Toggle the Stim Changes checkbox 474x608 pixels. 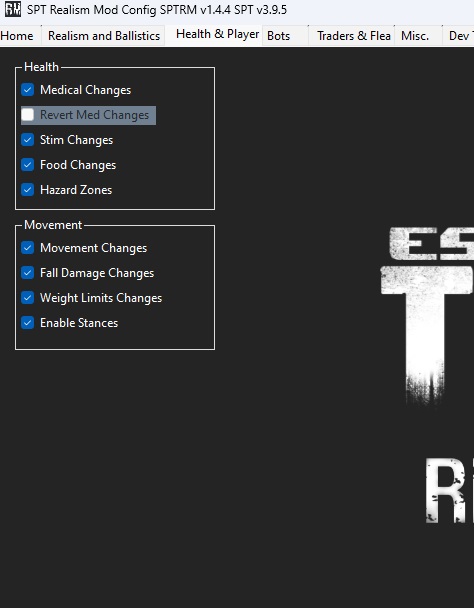click(28, 140)
